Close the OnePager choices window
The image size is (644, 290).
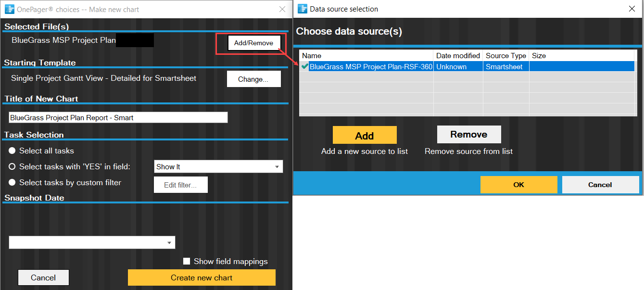tap(282, 9)
